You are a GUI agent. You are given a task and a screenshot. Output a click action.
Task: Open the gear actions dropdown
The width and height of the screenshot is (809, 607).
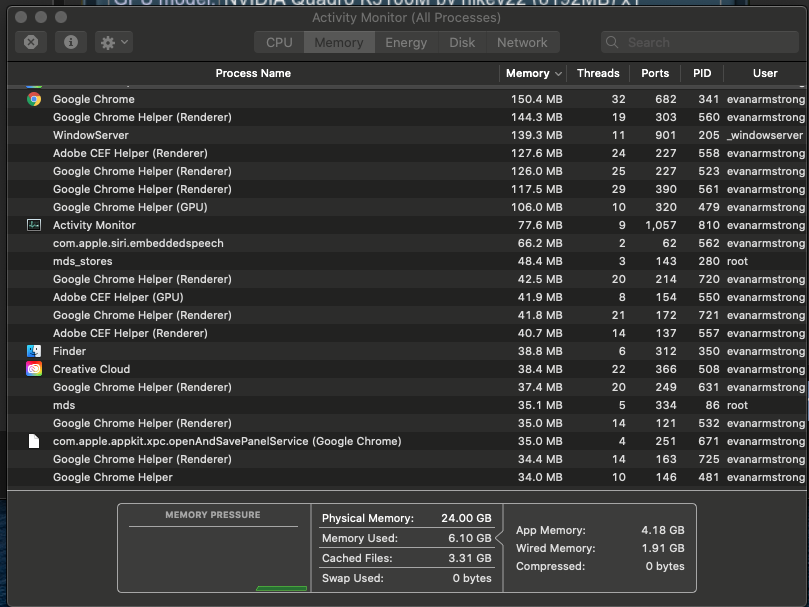[x=114, y=42]
